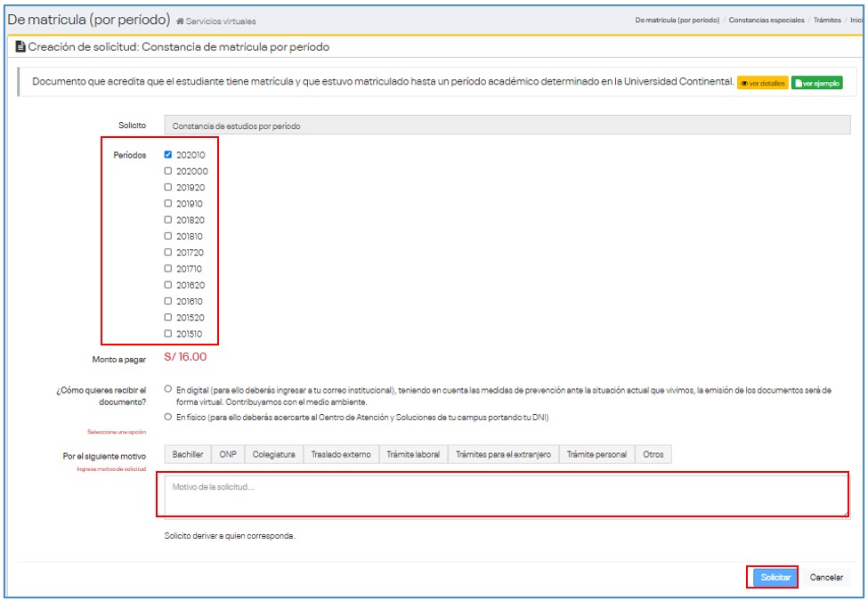
Task: Click the 'Motivo de la solicitud' text area
Action: (x=505, y=496)
